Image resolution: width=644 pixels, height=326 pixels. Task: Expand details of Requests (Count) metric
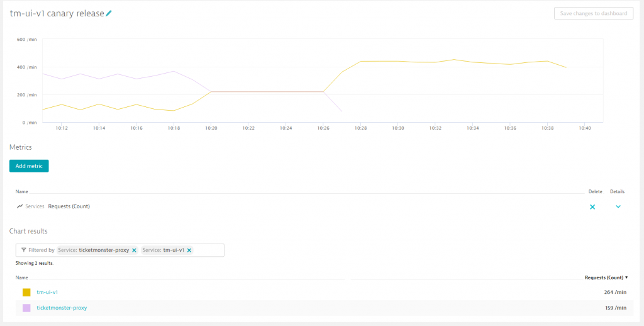618,206
